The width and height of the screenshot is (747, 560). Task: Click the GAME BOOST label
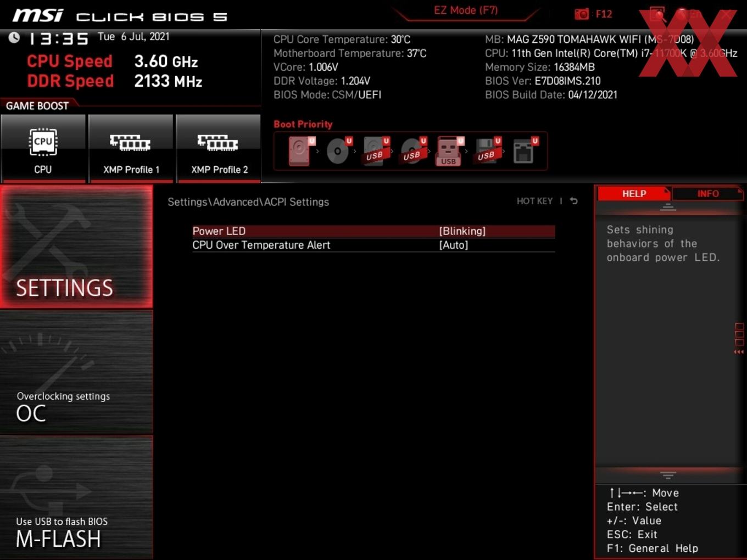tap(37, 106)
